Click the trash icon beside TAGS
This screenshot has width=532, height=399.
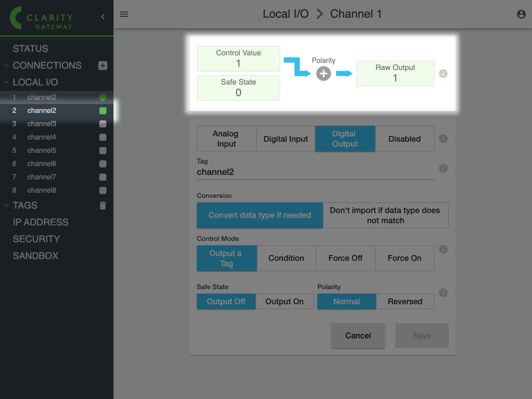pyautogui.click(x=103, y=205)
